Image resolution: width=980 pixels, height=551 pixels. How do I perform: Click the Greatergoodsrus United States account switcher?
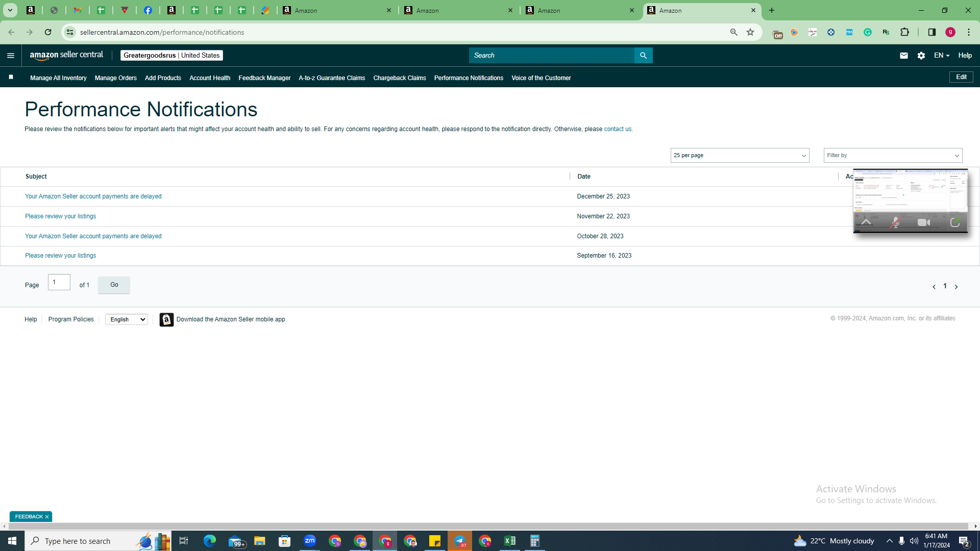pyautogui.click(x=171, y=56)
